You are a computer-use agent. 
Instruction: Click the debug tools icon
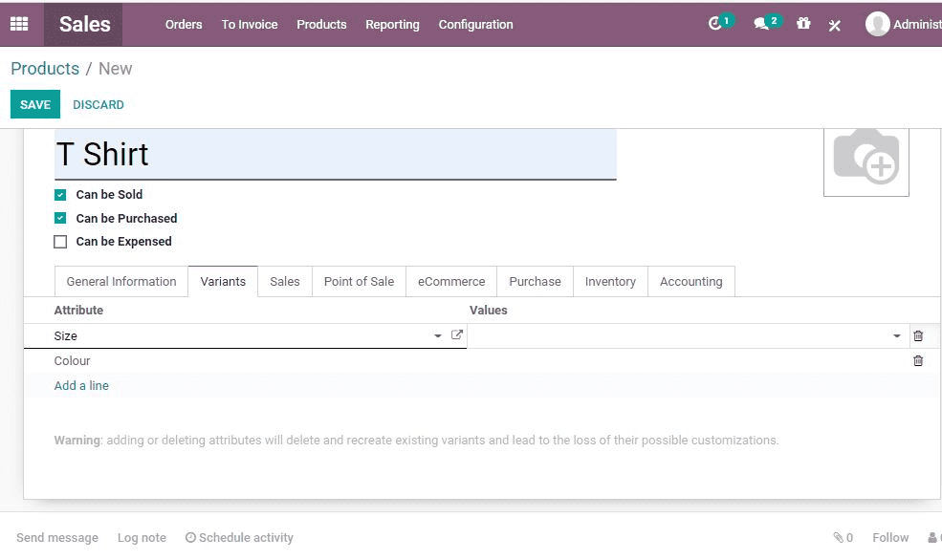[835, 25]
